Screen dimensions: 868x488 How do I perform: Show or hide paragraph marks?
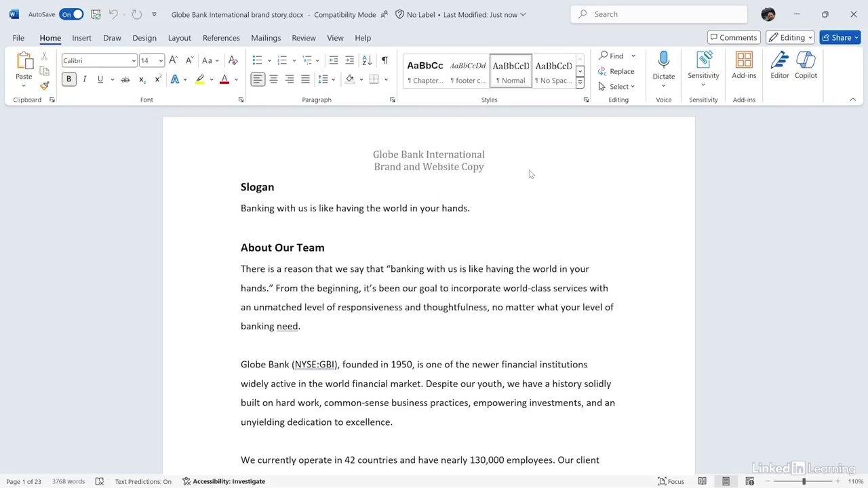tap(384, 60)
